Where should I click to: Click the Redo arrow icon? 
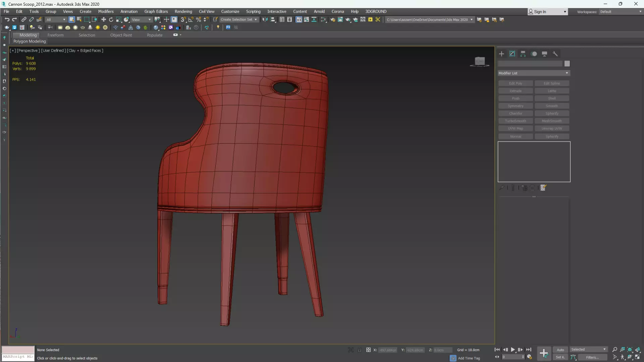click(14, 20)
